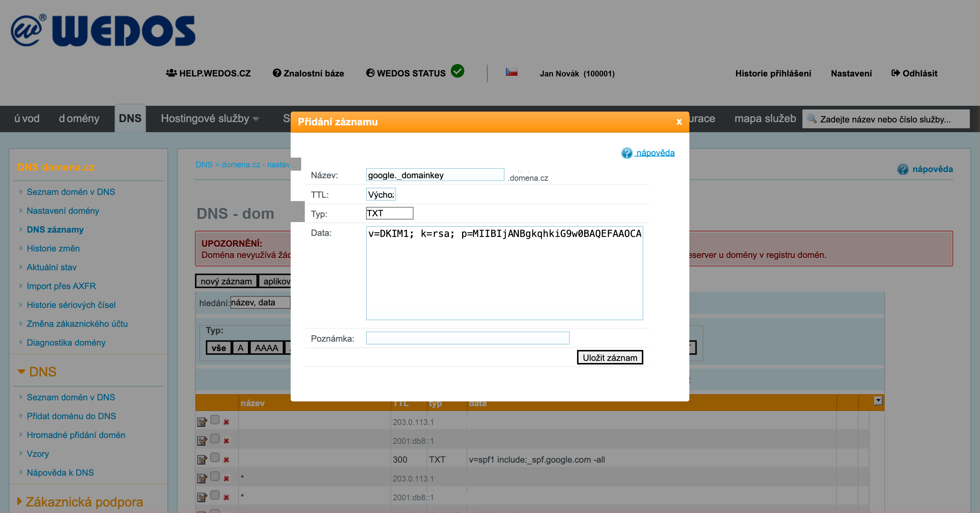The image size is (980, 513).
Task: Click the Czech flag language icon
Action: [x=511, y=72]
